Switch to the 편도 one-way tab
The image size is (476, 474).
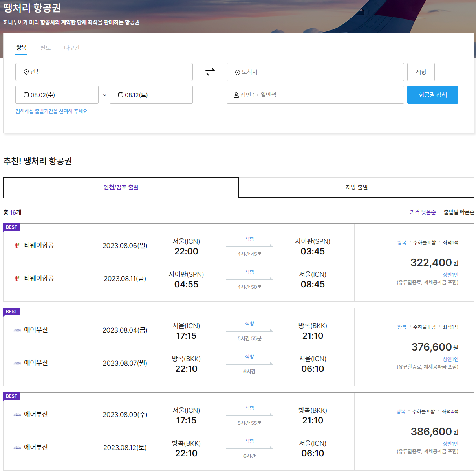46,48
